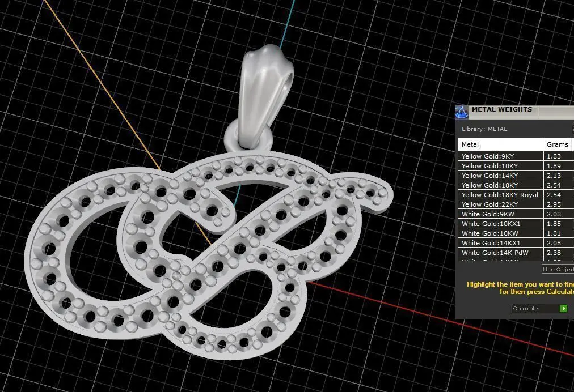The width and height of the screenshot is (574, 392).
Task: Select the Yellow Gold:18KY row
Action: tap(516, 185)
